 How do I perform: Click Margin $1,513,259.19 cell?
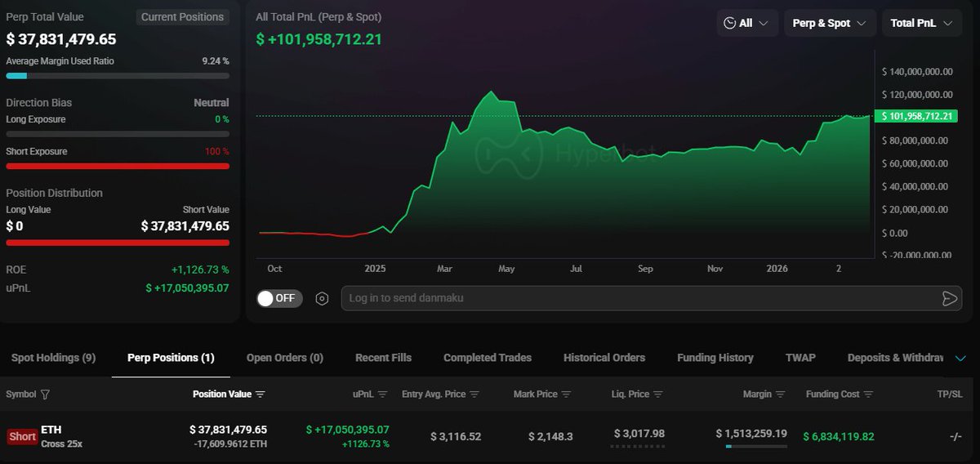(x=751, y=434)
